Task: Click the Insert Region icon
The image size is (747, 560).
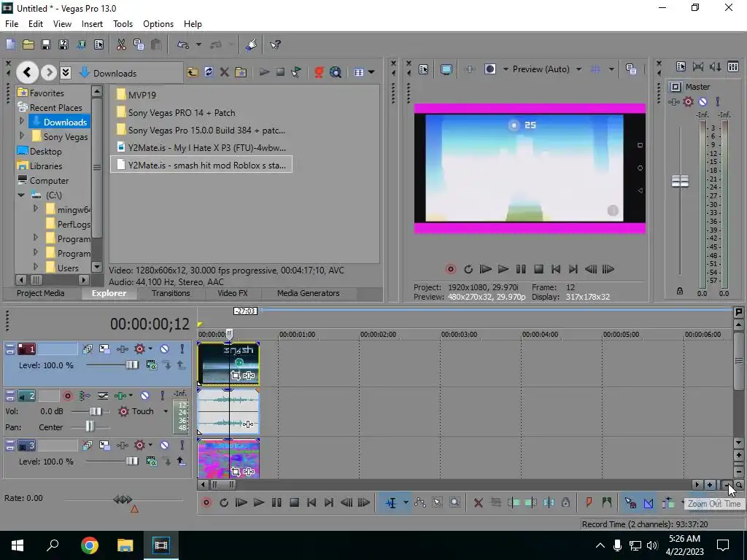Action: pos(606,502)
